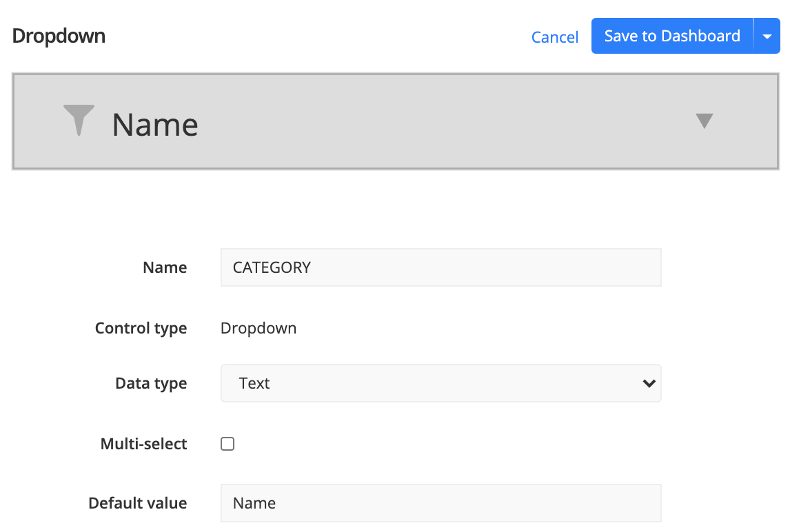The height and width of the screenshot is (532, 790).
Task: Expand the Save to Dashboard options arrow
Action: pyautogui.click(x=767, y=36)
